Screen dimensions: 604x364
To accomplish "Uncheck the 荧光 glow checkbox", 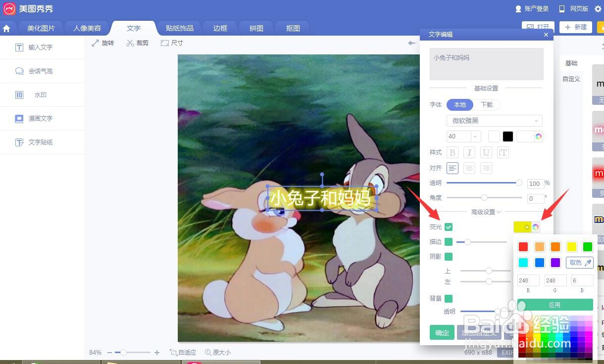I will (449, 227).
